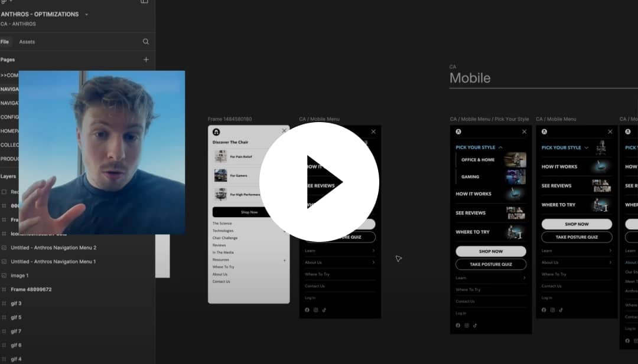This screenshot has width=638, height=364.
Task: Add a new page with the plus icon
Action: pos(146,60)
